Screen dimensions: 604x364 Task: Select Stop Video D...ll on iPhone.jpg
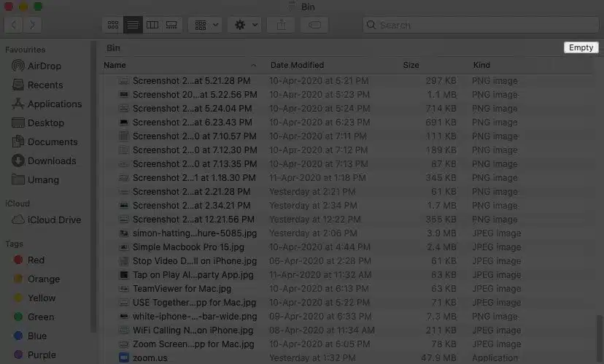(x=195, y=261)
